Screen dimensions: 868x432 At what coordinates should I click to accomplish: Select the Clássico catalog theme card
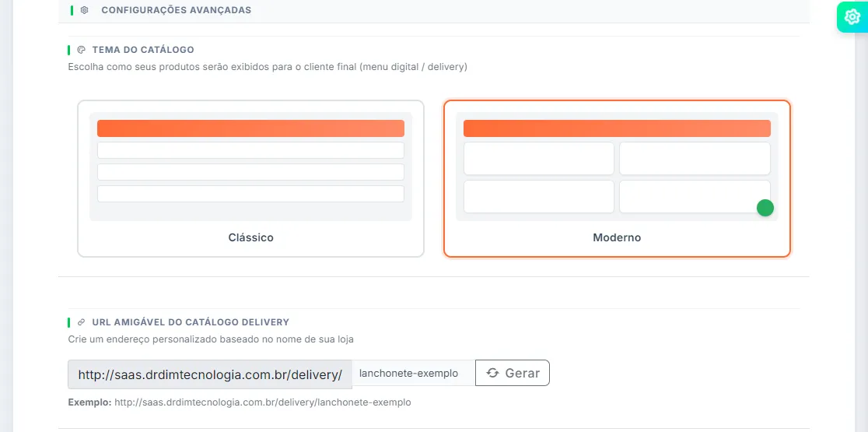coord(250,178)
